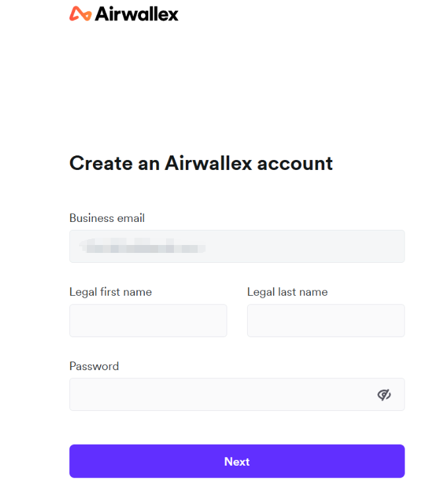The width and height of the screenshot is (448, 490).
Task: Click the "Password" field label
Action: point(94,366)
